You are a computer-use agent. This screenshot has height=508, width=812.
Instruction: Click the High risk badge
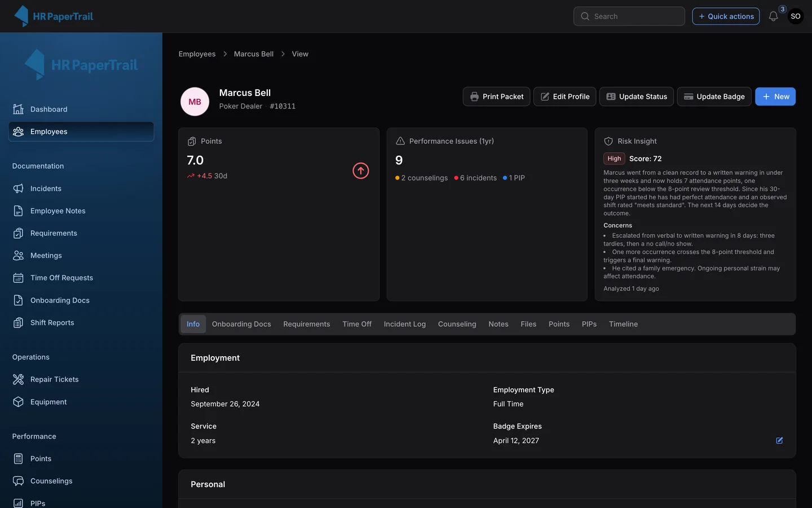pyautogui.click(x=614, y=159)
